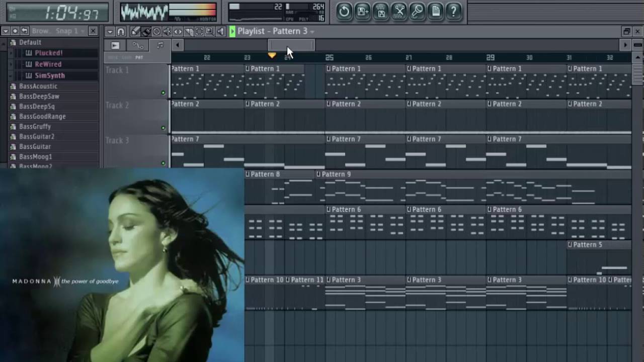Click the Playback speaker tool in Playlist

pos(220,32)
